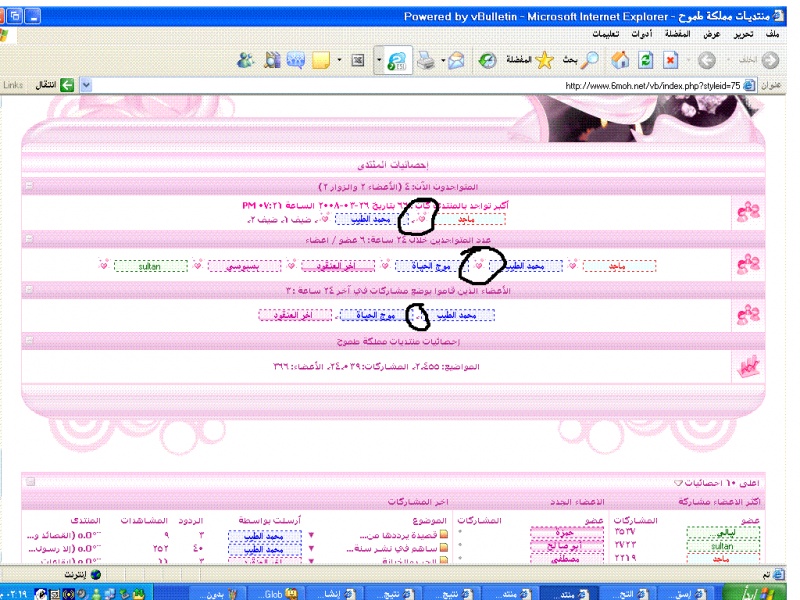Stop page loading with the red X icon

point(672,60)
